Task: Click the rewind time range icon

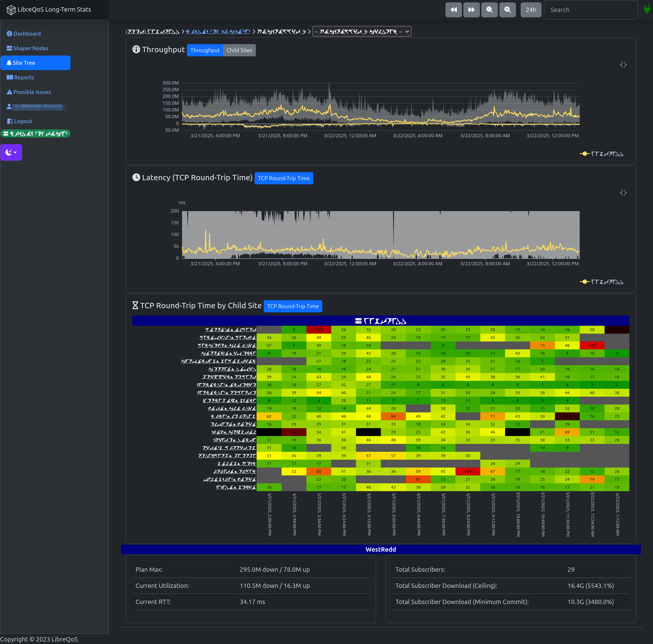Action: [x=453, y=10]
